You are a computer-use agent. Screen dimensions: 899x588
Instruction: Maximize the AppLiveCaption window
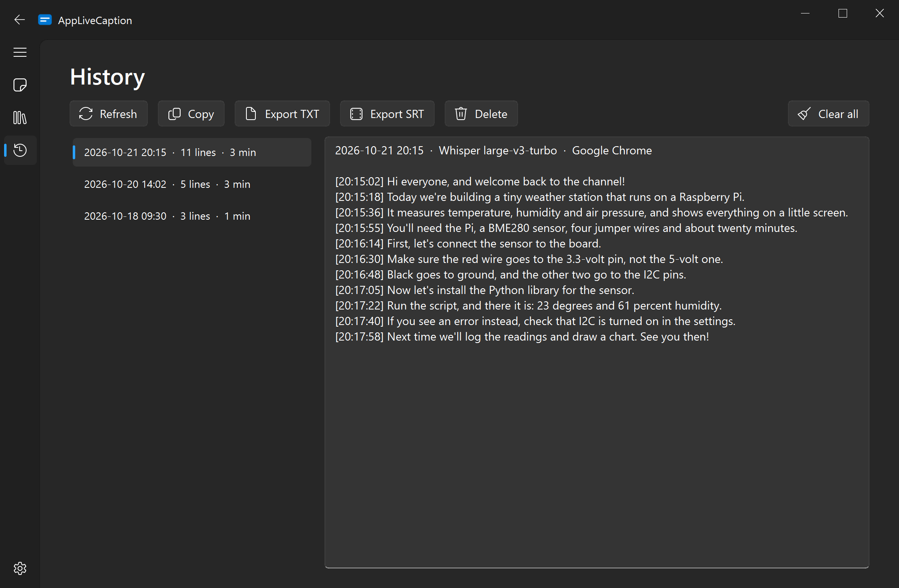(843, 13)
